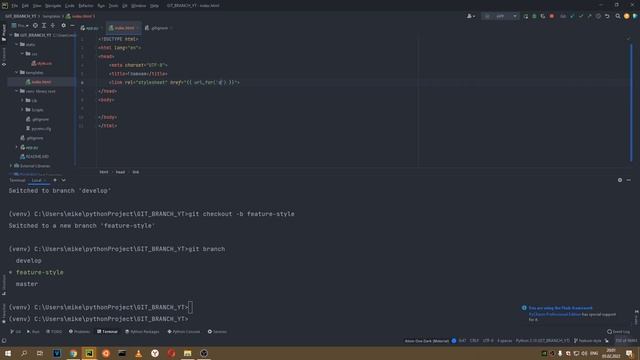Select pyvenv.cfg in the project tree
This screenshot has height=360, width=640.
click(x=38, y=129)
